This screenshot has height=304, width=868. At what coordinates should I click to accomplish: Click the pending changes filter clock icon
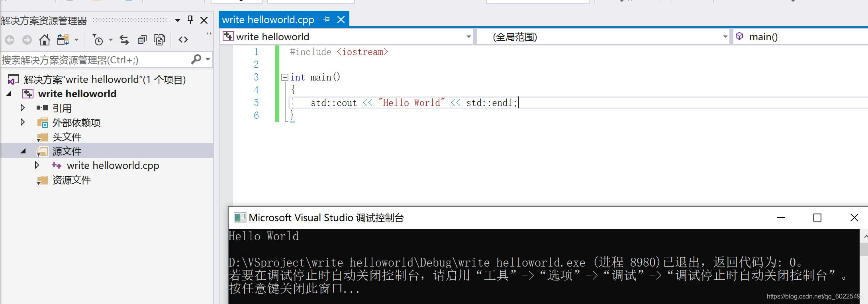(98, 40)
